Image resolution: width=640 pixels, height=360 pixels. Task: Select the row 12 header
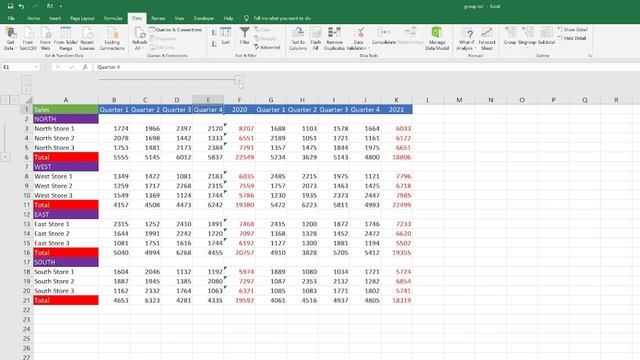coord(27,214)
